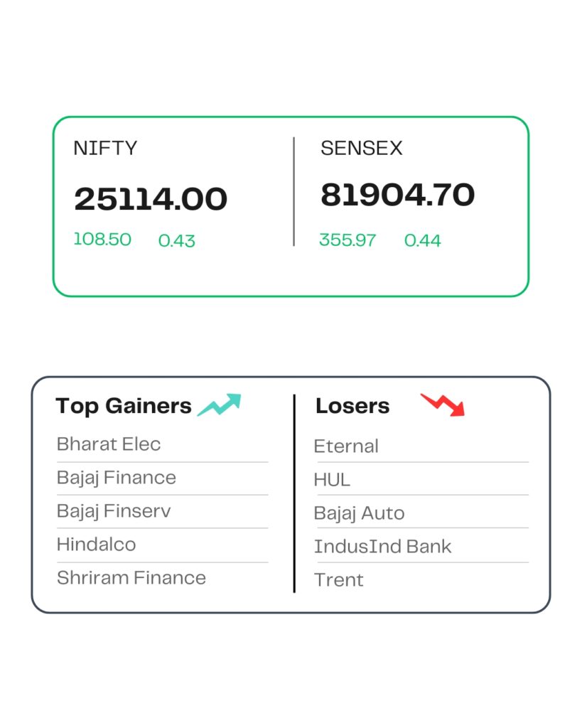Click the Top Gainers heading
The image size is (582, 728).
124,406
